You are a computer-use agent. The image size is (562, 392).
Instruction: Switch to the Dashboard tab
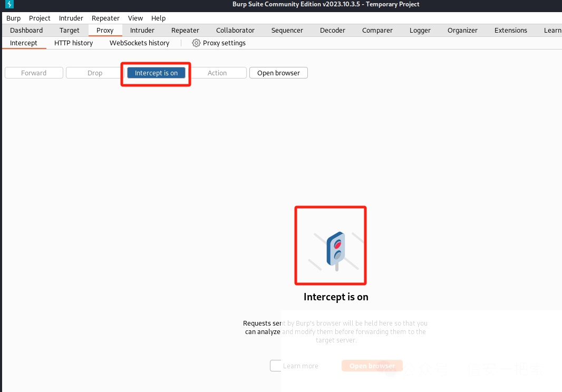click(26, 31)
